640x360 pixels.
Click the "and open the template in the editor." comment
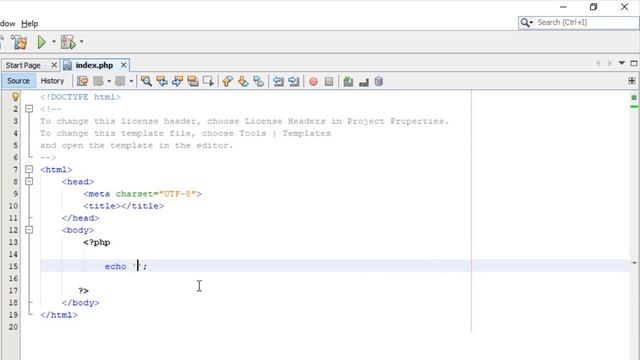(x=136, y=146)
